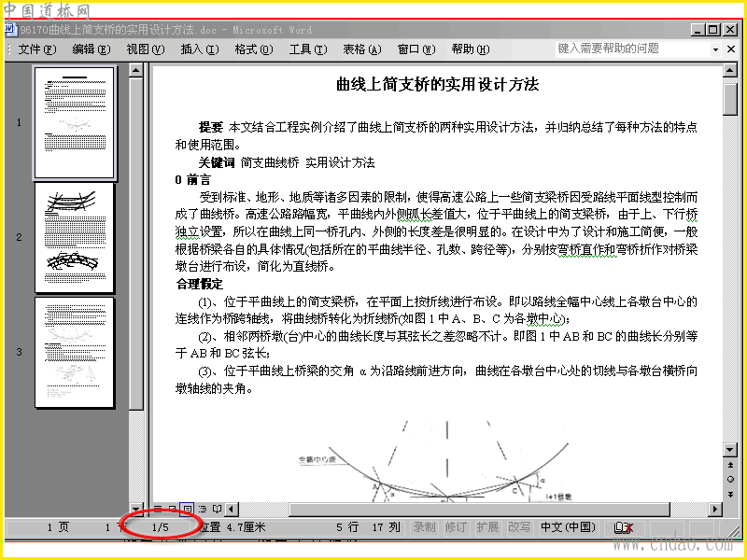Switch to Web layout view icon

point(173,509)
